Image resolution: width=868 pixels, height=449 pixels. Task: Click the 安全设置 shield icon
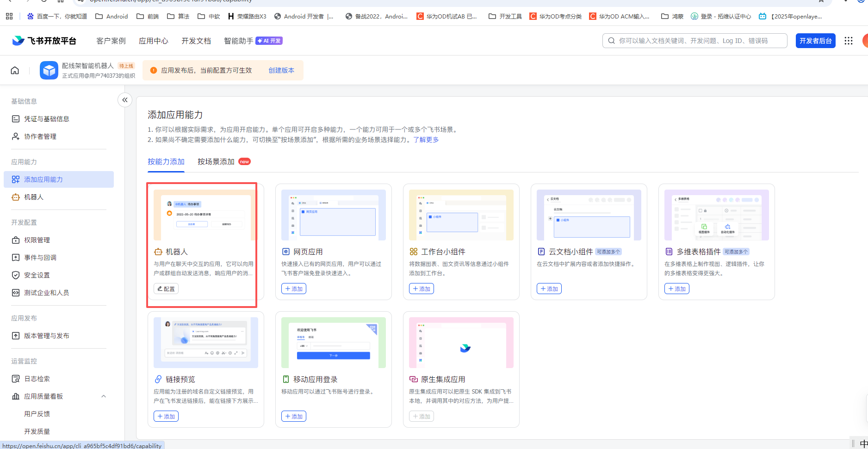16,275
